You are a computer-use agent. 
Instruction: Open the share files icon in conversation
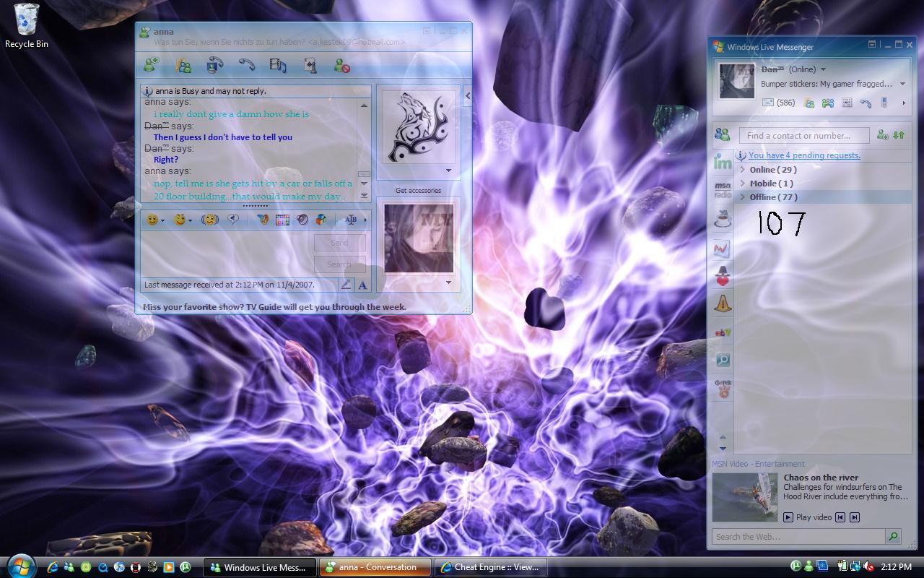pyautogui.click(x=185, y=65)
